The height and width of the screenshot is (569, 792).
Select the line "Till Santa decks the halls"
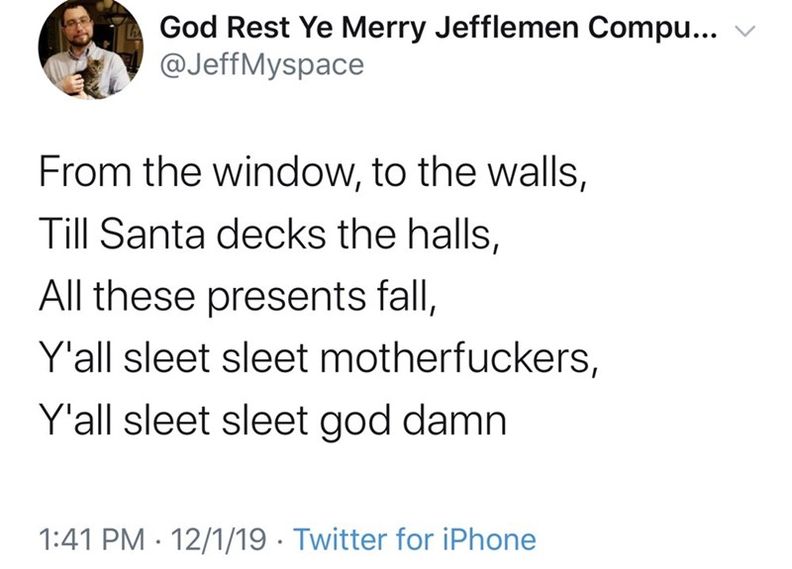269,234
